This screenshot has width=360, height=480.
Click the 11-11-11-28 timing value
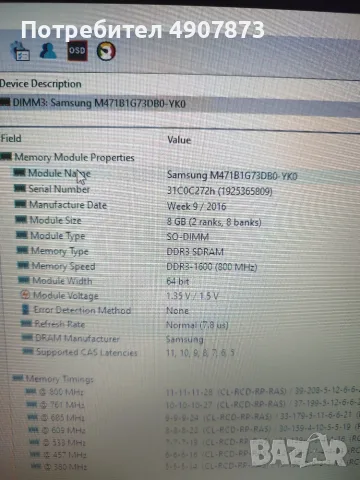[189, 392]
